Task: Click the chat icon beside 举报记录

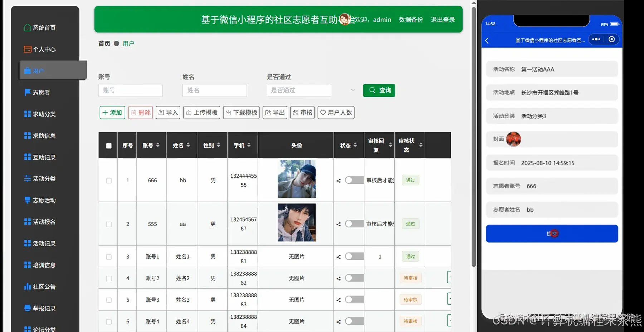Action: click(x=28, y=308)
